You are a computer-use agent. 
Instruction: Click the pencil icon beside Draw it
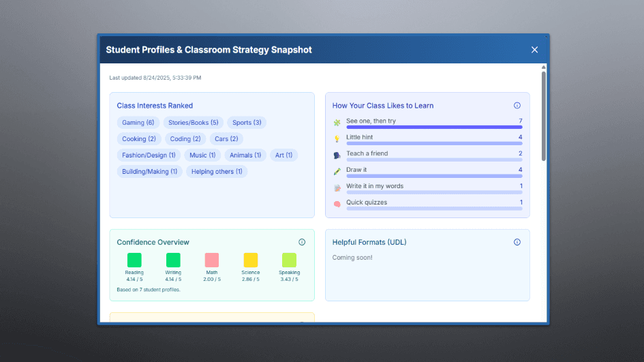pyautogui.click(x=337, y=171)
